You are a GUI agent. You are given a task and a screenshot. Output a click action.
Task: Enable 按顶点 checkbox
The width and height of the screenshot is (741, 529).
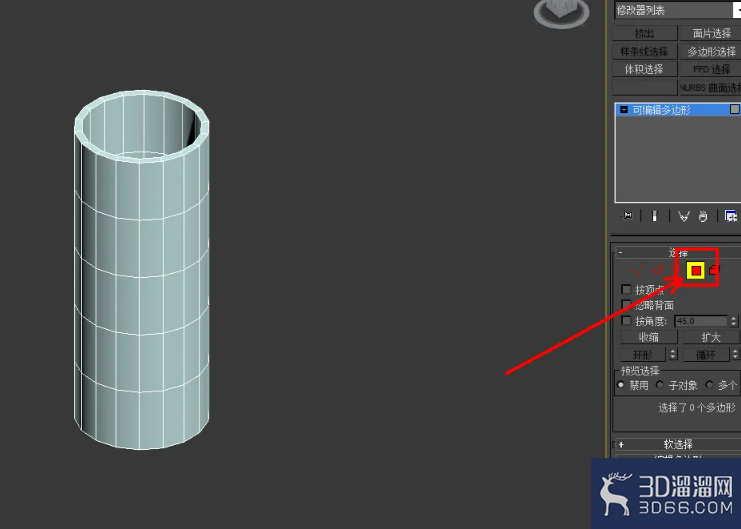[x=626, y=289]
